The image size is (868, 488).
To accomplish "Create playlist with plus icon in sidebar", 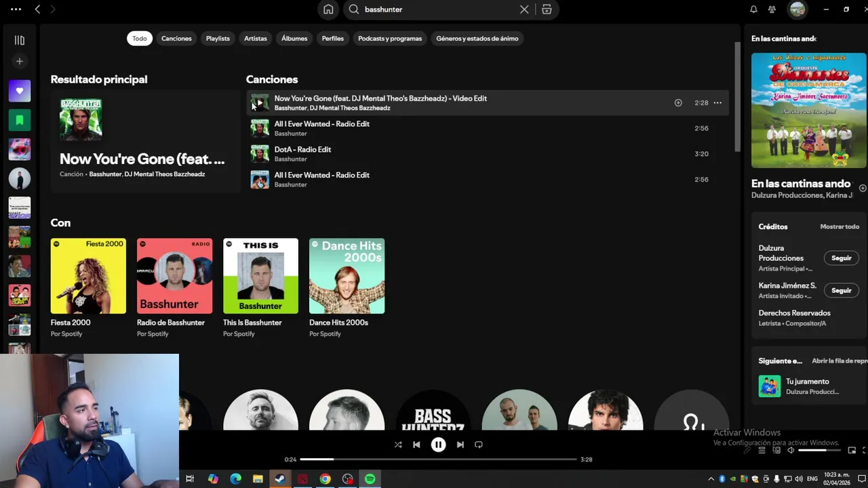I will click(x=20, y=62).
